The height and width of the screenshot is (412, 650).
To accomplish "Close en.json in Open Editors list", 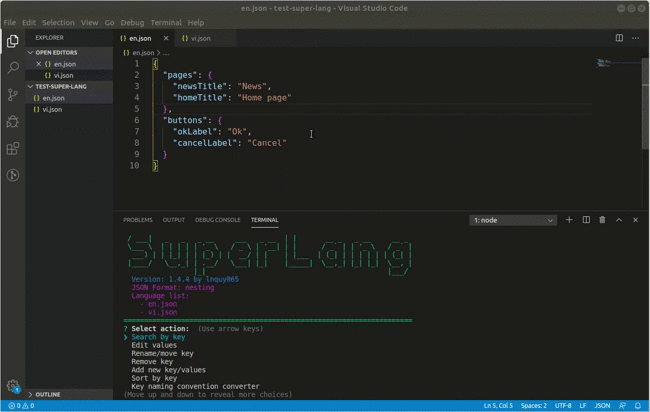I will click(x=39, y=64).
